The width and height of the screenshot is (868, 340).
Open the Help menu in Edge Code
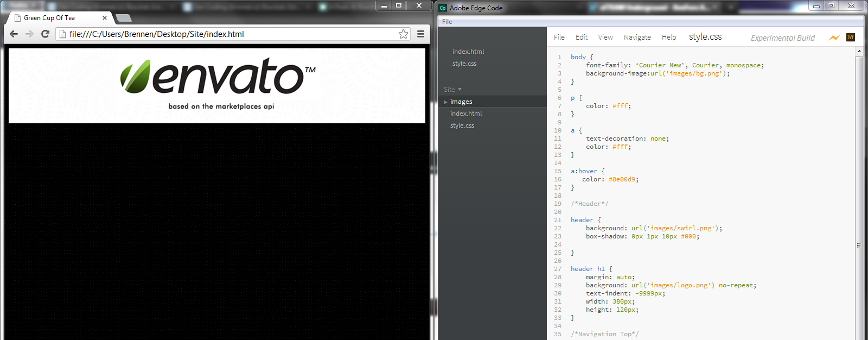[x=669, y=37]
